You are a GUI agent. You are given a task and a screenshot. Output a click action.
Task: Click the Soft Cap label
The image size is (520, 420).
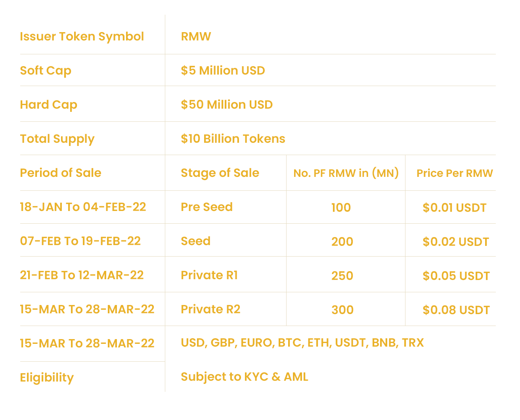[x=46, y=71]
